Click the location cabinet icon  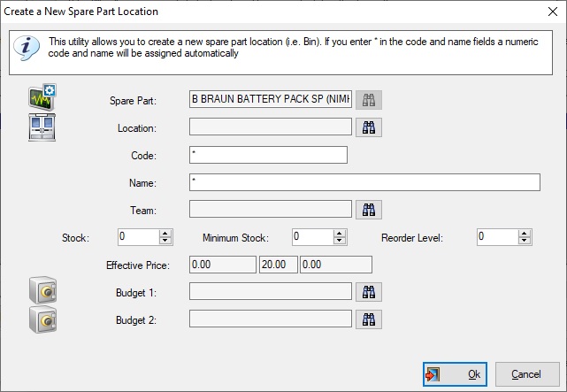pyautogui.click(x=42, y=127)
